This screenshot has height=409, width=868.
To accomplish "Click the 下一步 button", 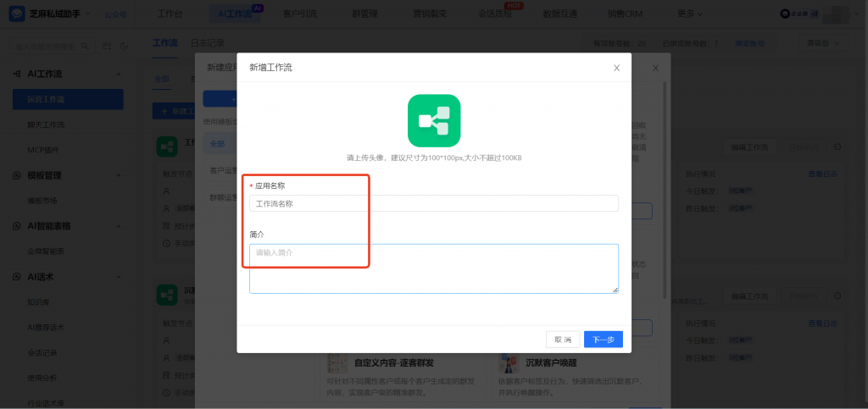I will tap(604, 340).
